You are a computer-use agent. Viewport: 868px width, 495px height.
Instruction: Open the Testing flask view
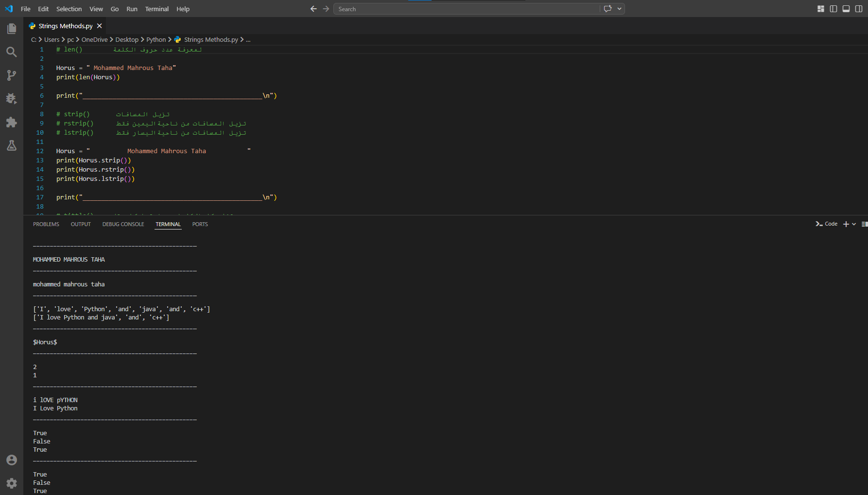pyautogui.click(x=12, y=145)
